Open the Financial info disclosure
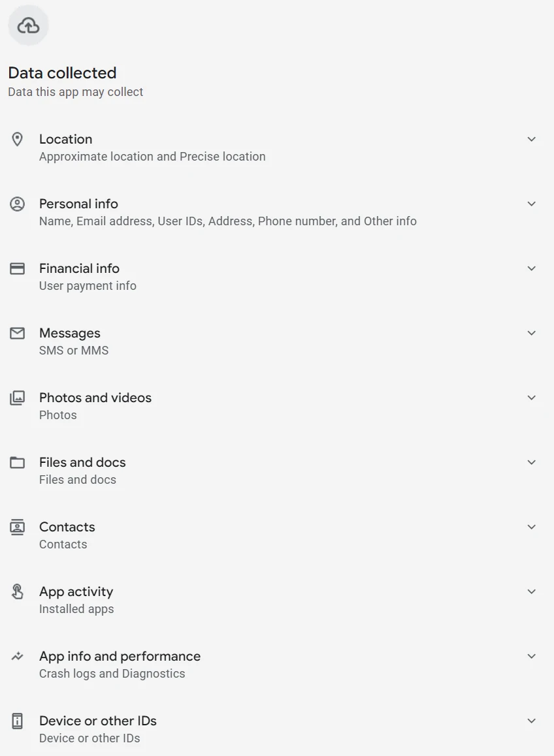 [x=531, y=268]
